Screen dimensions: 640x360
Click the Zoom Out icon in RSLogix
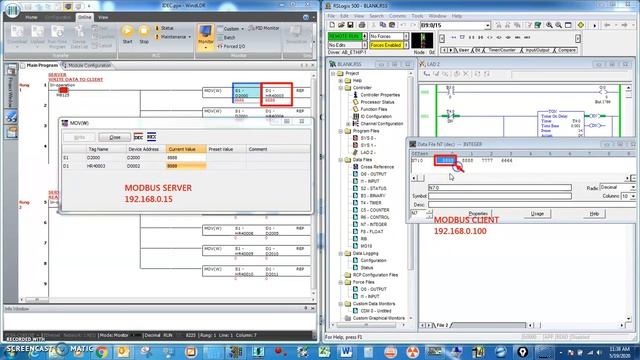tap(558, 25)
